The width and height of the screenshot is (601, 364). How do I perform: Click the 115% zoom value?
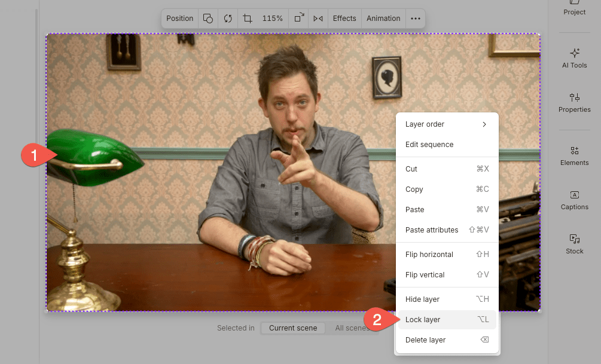tap(272, 19)
